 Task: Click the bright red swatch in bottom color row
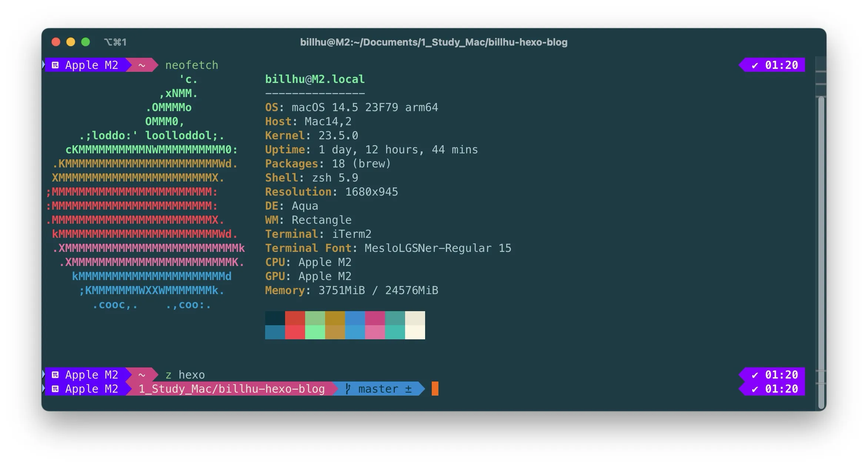click(x=295, y=332)
